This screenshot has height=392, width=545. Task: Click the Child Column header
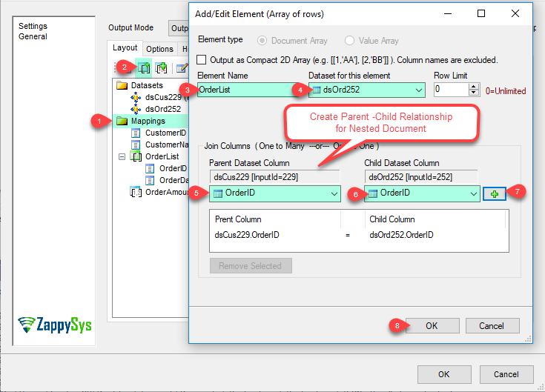click(392, 219)
